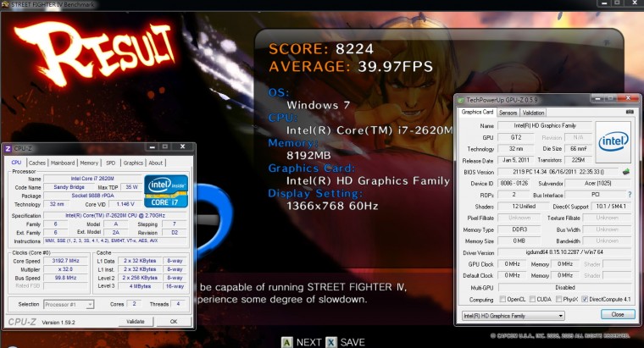This screenshot has height=348, width=644.
Task: Close the CPU-Z window
Action: pyautogui.click(x=183, y=146)
